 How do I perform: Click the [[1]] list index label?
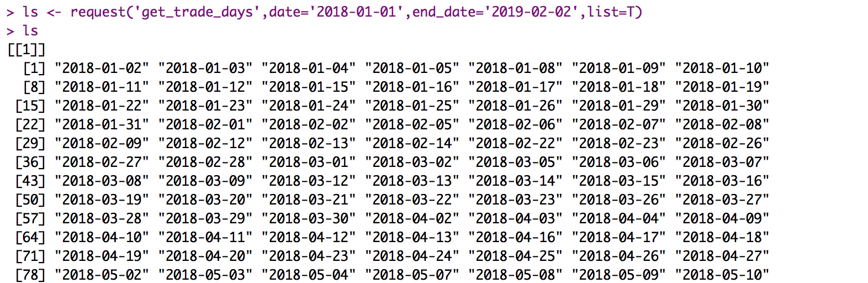click(x=27, y=50)
